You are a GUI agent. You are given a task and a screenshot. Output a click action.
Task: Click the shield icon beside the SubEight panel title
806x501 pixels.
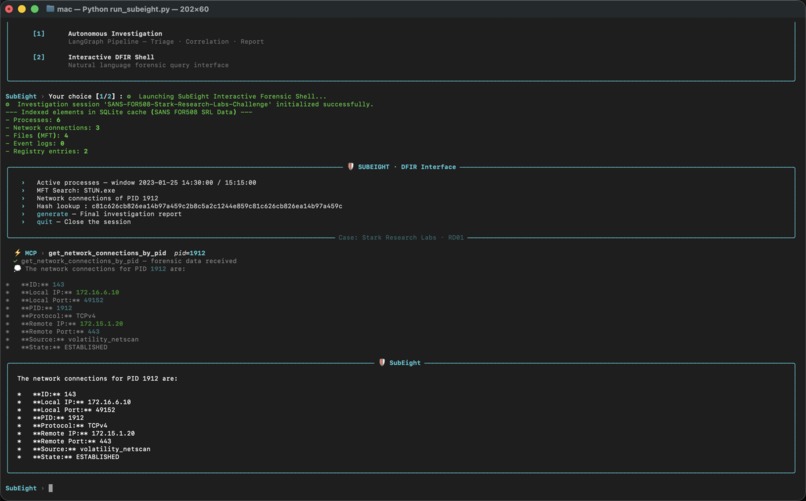tap(382, 362)
